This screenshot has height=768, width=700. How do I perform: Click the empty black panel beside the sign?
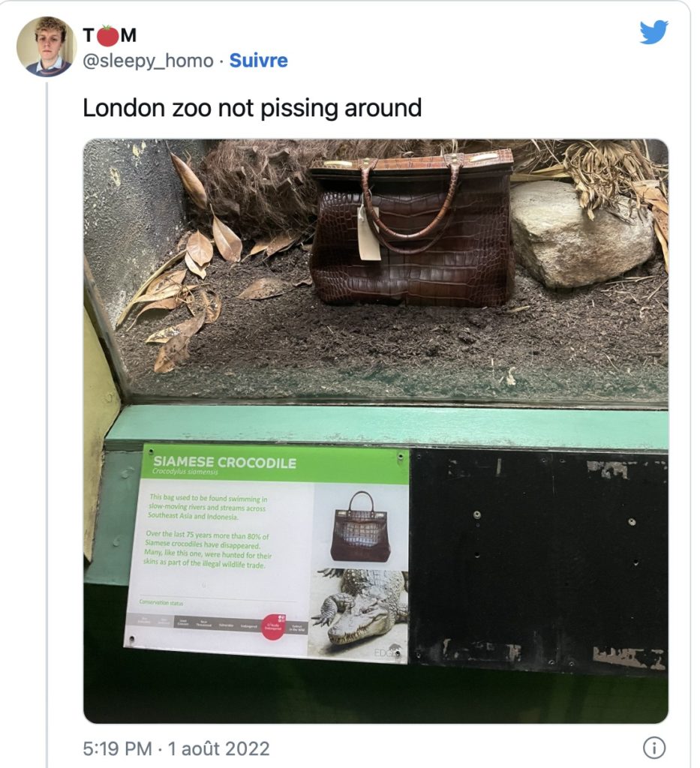[x=539, y=562]
